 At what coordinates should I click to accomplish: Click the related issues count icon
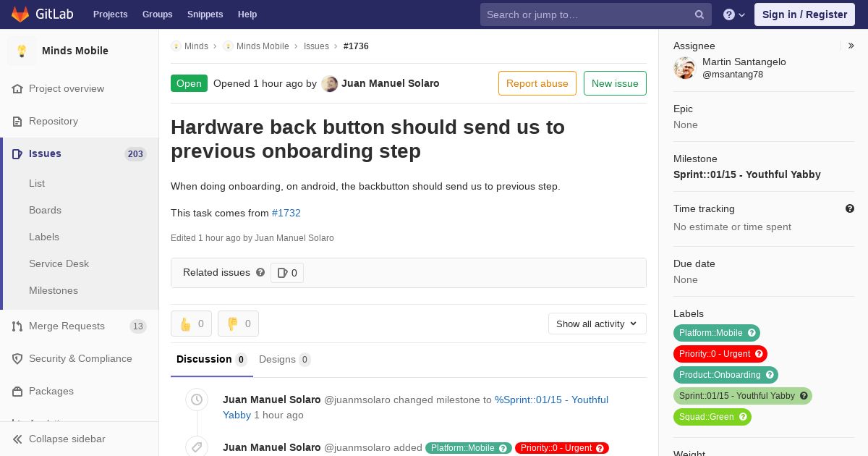(x=282, y=273)
